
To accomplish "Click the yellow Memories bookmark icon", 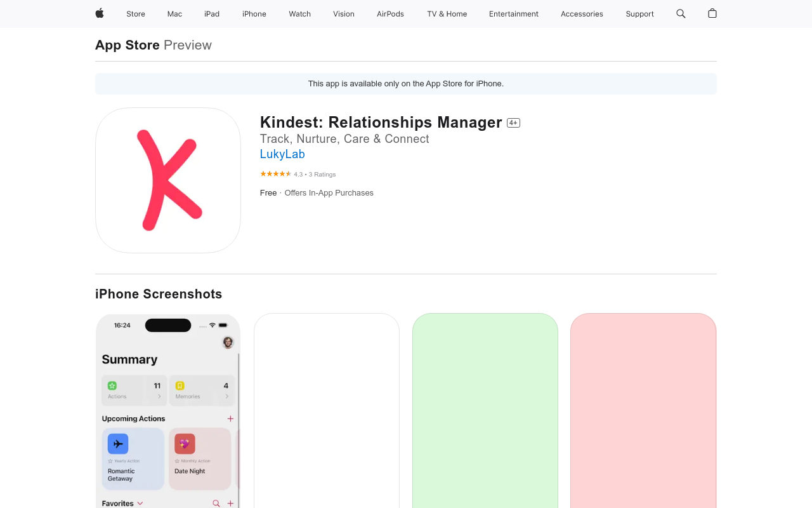I will [x=180, y=385].
